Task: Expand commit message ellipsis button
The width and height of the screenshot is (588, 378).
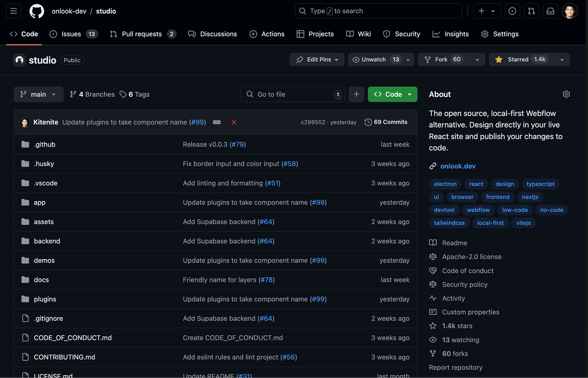Action: (217, 122)
